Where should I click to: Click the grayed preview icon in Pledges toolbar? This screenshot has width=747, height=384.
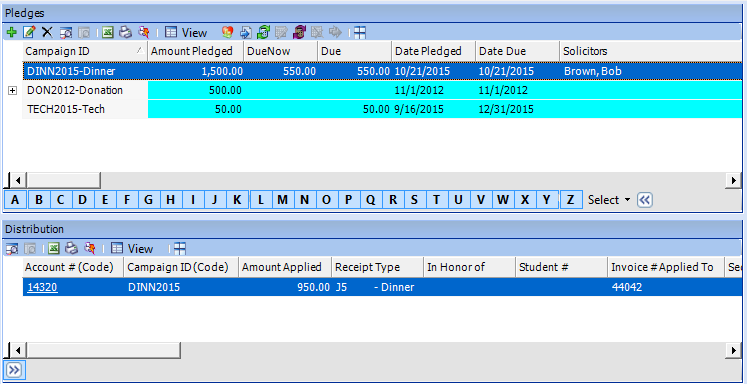[x=84, y=32]
